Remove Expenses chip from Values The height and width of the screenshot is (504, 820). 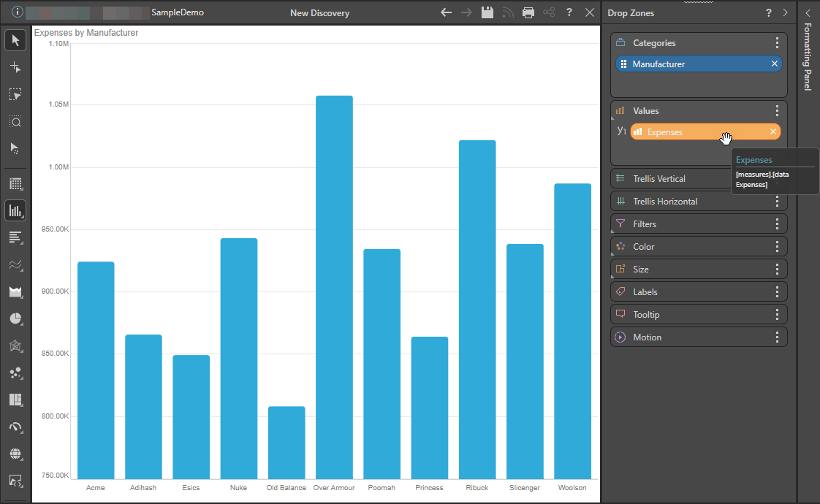click(772, 131)
